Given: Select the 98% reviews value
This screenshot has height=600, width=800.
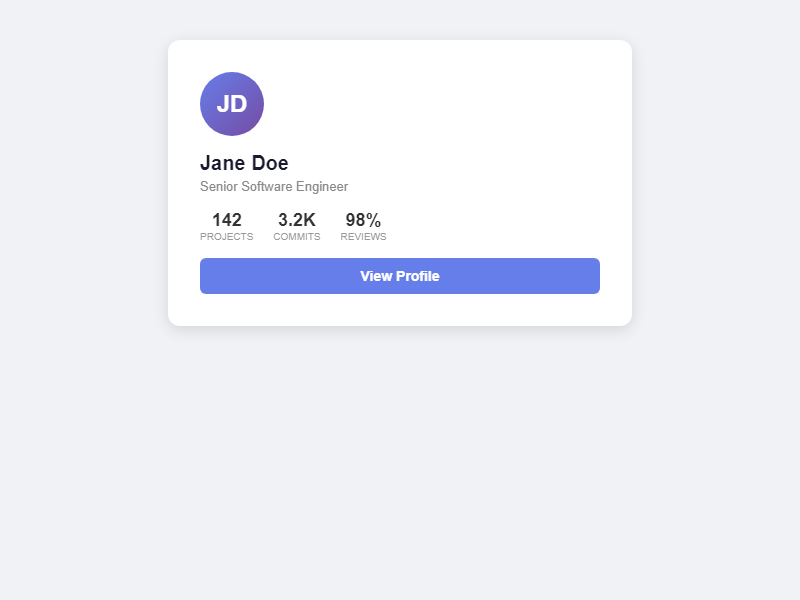Looking at the screenshot, I should click(x=363, y=220).
